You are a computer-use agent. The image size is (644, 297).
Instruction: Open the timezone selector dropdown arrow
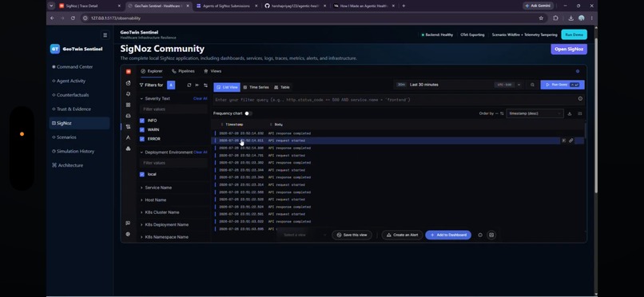[x=519, y=85]
